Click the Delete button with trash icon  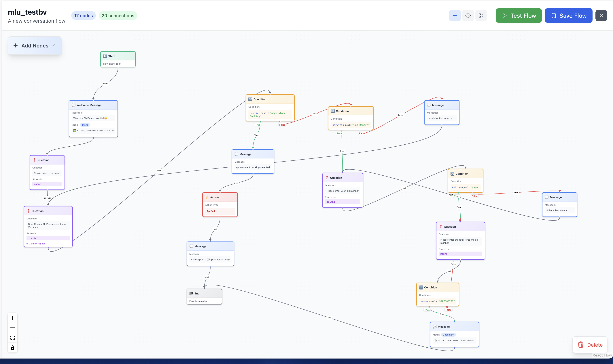[590, 345]
